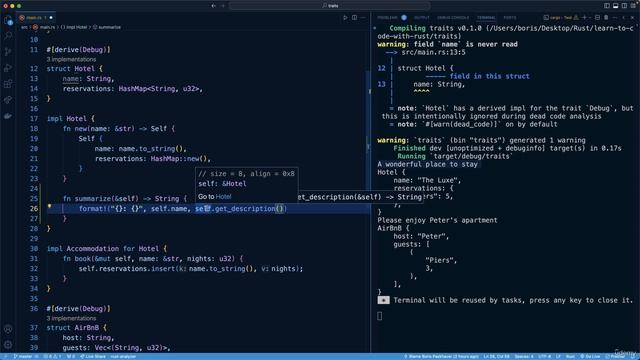Switch to the Debug Console tab

pyautogui.click(x=453, y=18)
